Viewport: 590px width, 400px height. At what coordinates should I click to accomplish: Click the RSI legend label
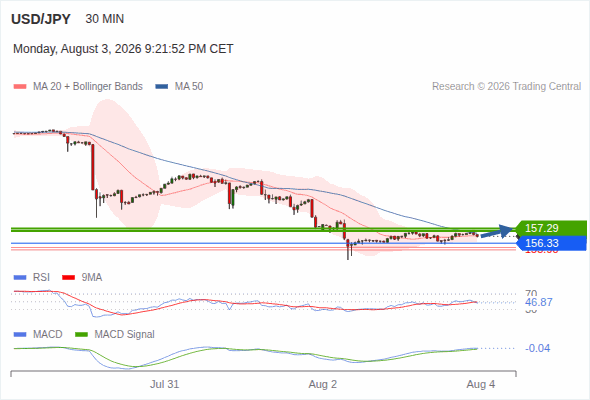coord(41,277)
